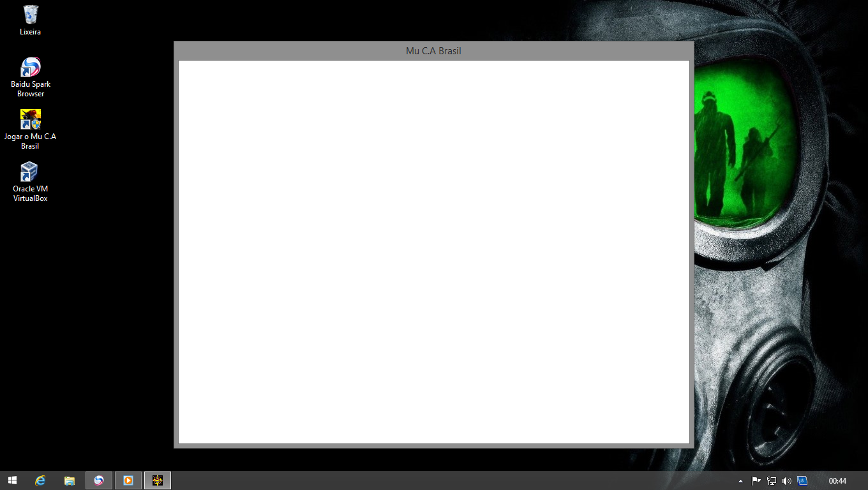The height and width of the screenshot is (490, 868).
Task: Select the Oracle VM VirtualBox desktop shortcut
Action: click(30, 172)
